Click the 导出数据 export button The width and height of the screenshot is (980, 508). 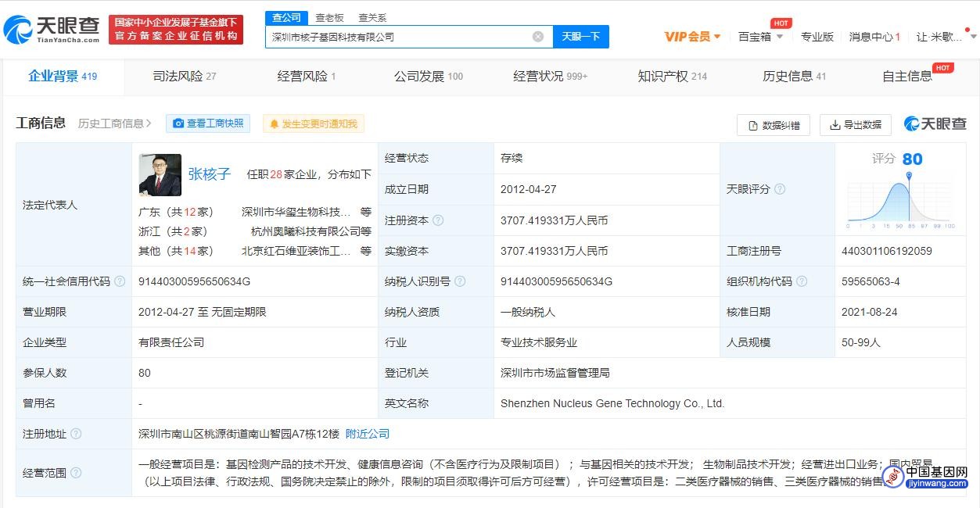pyautogui.click(x=856, y=125)
